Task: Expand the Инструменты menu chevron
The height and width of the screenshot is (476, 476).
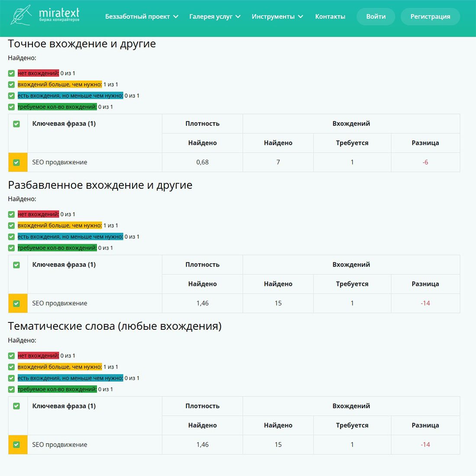Action: 300,16
